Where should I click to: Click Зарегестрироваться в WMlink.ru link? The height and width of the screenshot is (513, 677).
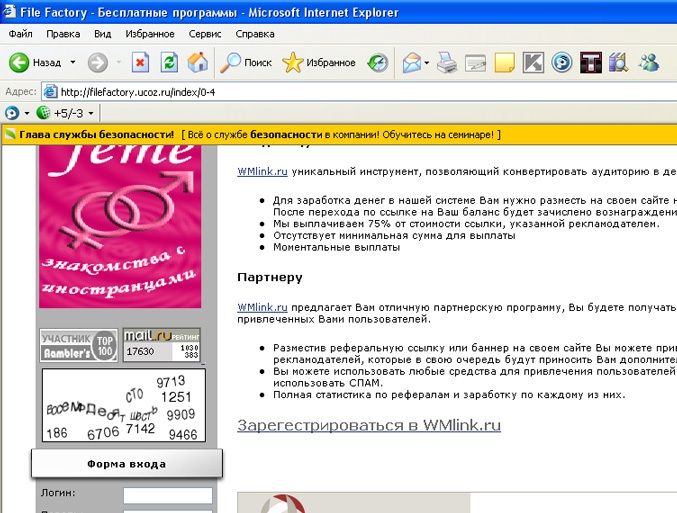tap(369, 425)
